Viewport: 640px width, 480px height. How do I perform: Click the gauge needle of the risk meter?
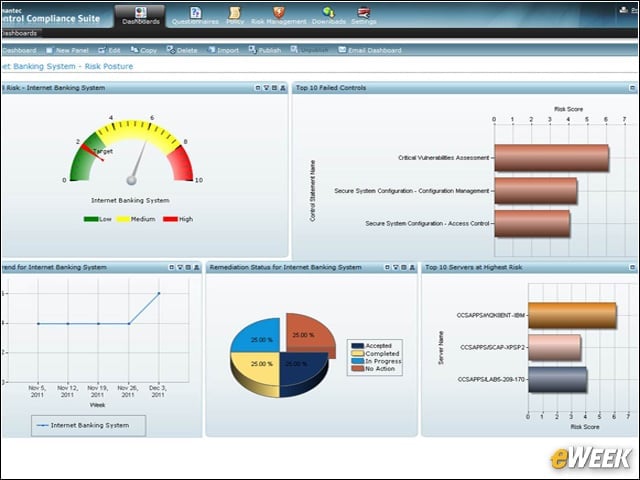tap(139, 162)
